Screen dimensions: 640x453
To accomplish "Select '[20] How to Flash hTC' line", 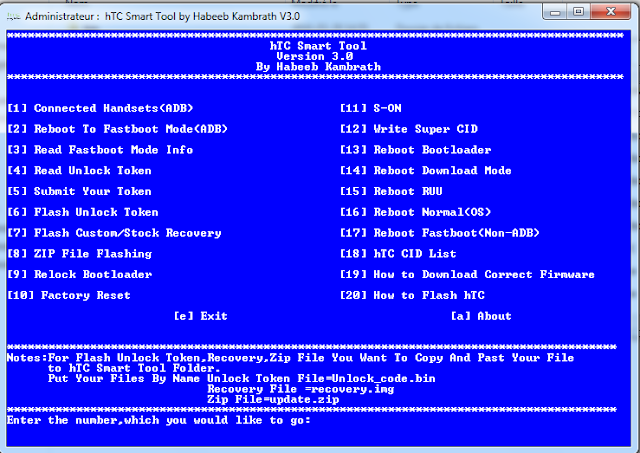I will point(412,295).
